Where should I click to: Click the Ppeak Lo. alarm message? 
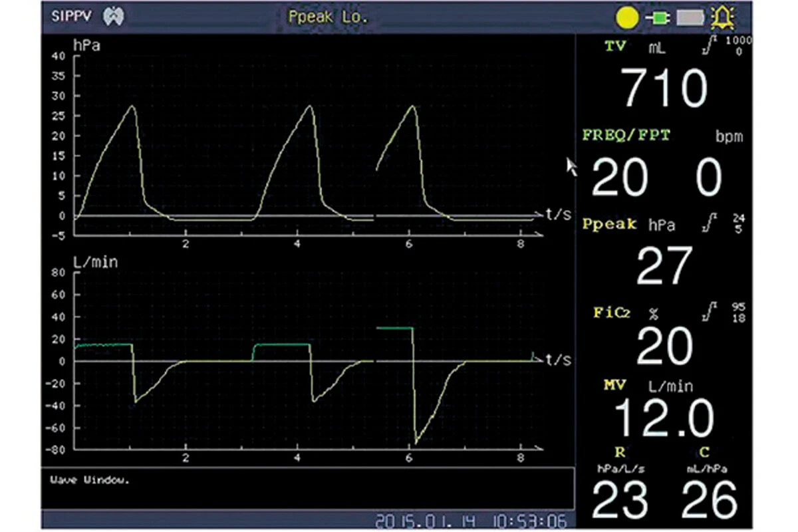tap(327, 17)
